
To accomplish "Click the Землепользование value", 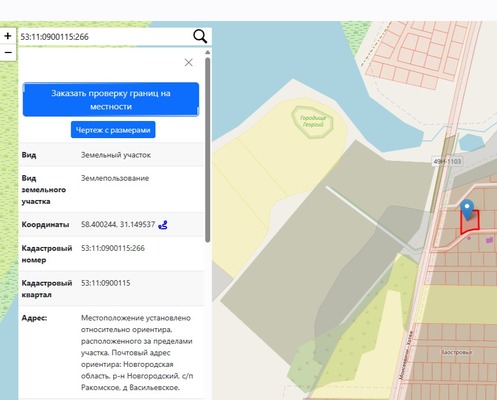I will point(115,178).
